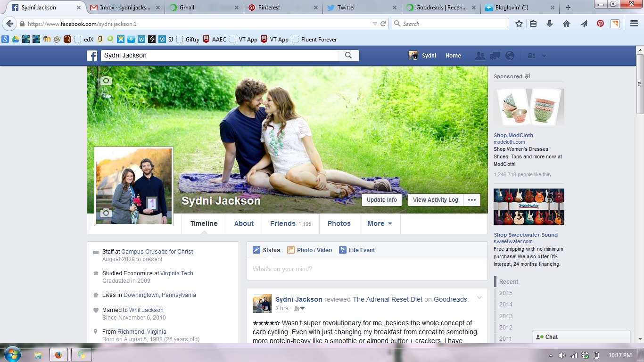Click the Facebook logo icon
Image resolution: width=644 pixels, height=362 pixels.
[x=92, y=56]
